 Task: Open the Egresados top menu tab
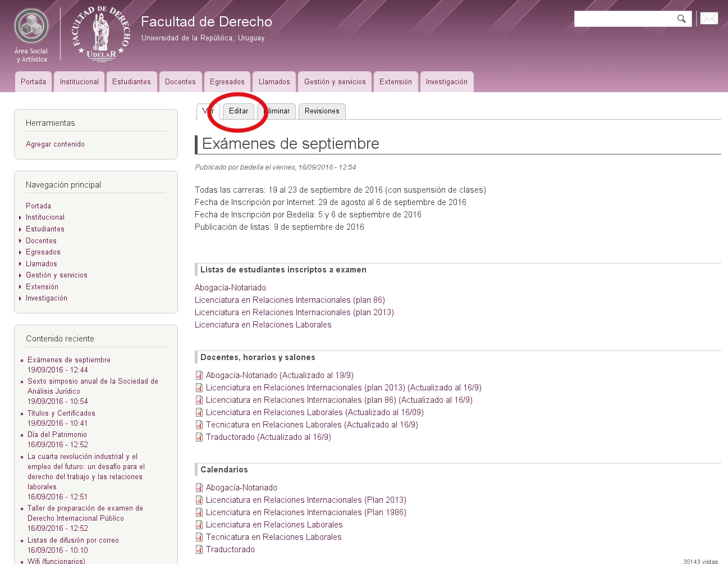pos(227,82)
